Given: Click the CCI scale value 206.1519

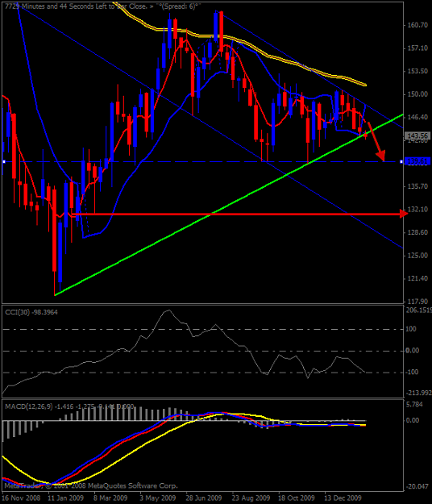Looking at the screenshot, I should coord(419,310).
